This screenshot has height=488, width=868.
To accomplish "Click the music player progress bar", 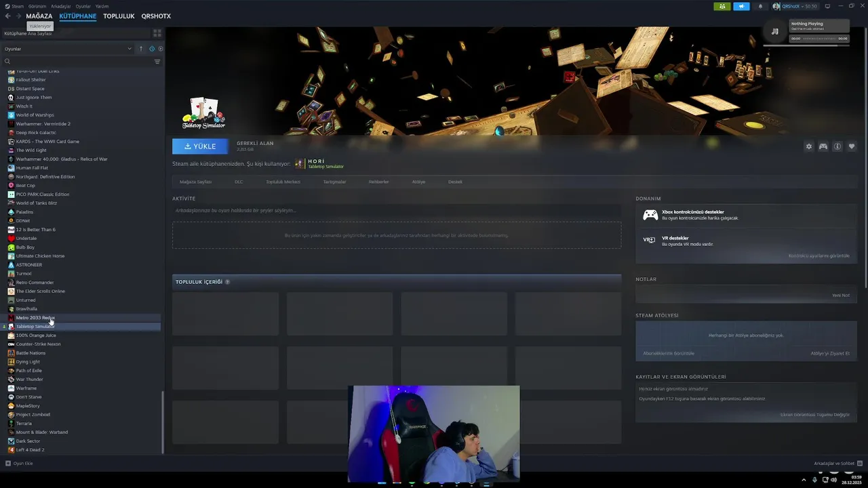I will pos(819,39).
